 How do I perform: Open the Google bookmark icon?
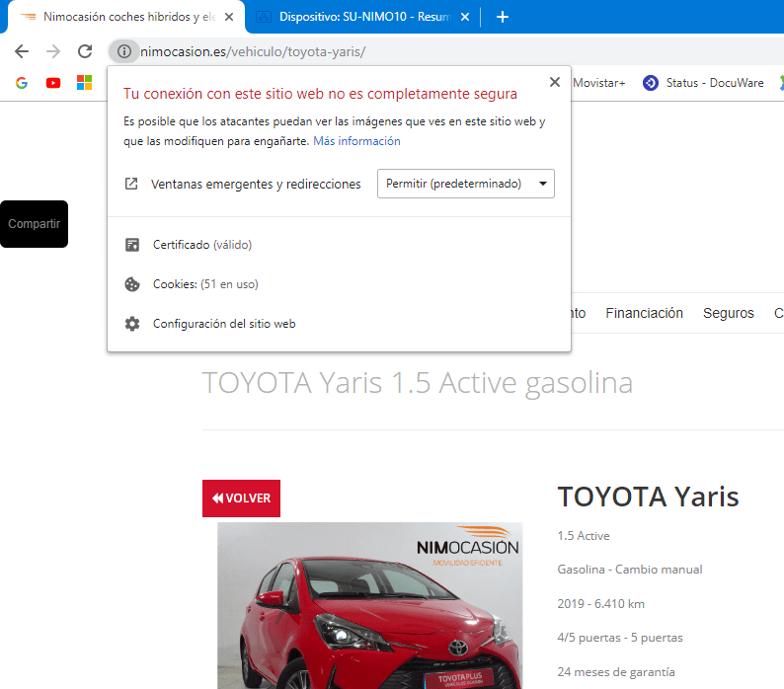point(22,83)
